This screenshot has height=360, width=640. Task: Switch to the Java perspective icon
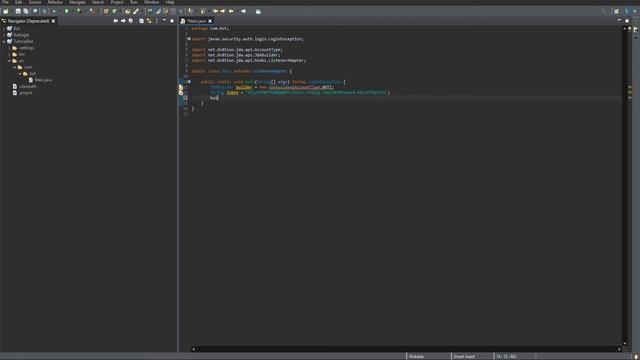click(x=627, y=11)
